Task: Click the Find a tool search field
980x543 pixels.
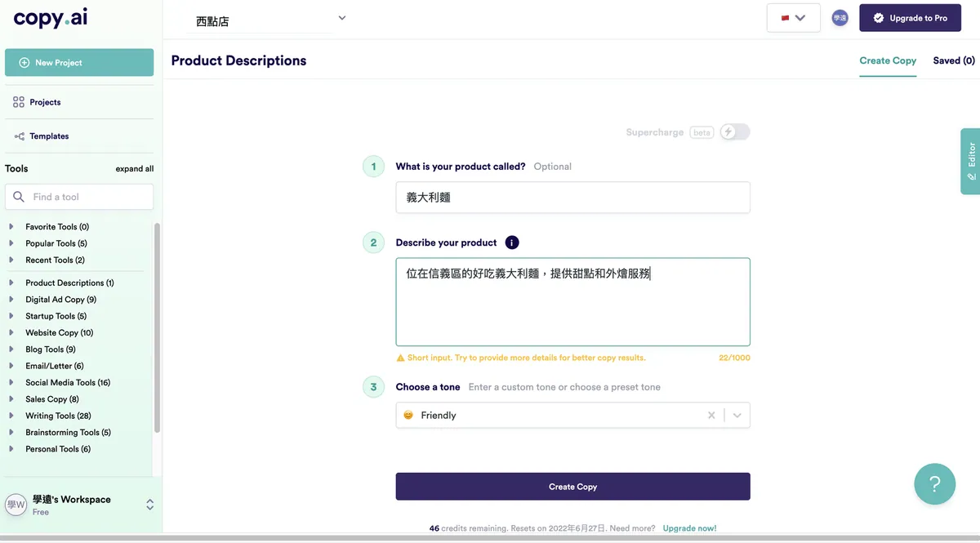Action: [79, 197]
